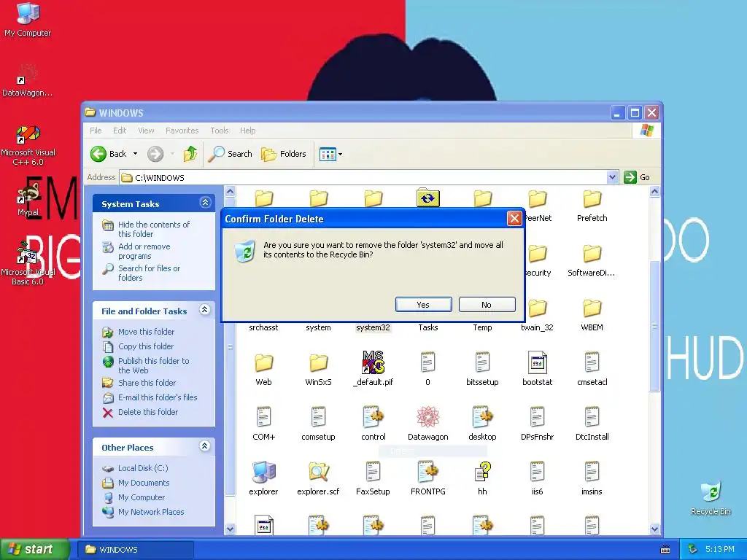Screen dimensions: 747x560
Task: Open the Favorites menu
Action: point(182,131)
